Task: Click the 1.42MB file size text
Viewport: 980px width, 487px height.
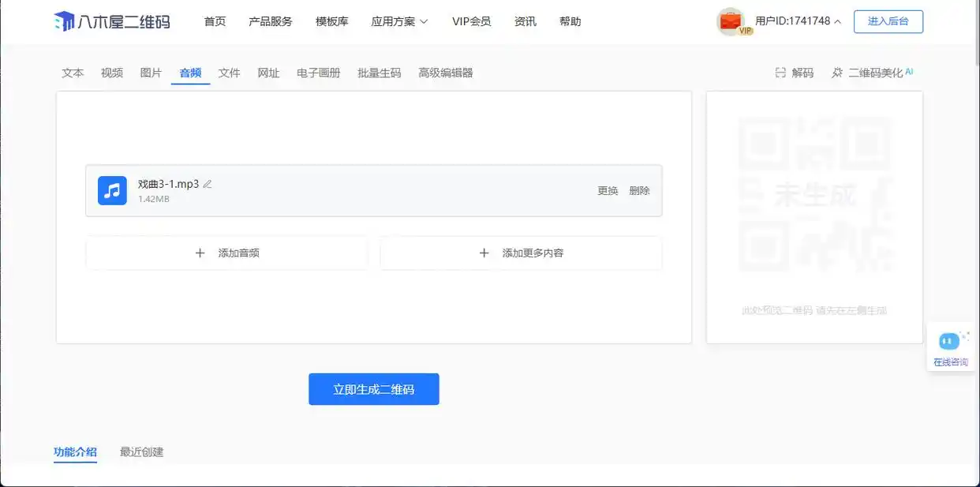Action: 154,199
